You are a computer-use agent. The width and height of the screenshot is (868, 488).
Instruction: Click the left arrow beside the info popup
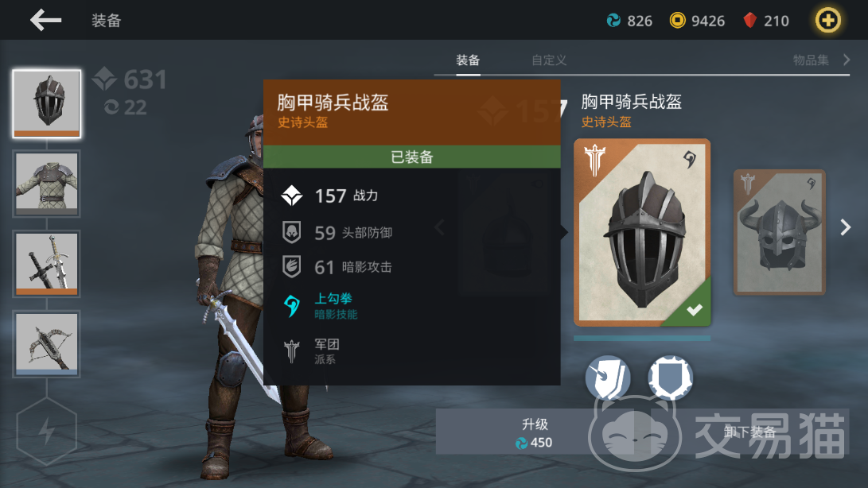[440, 227]
